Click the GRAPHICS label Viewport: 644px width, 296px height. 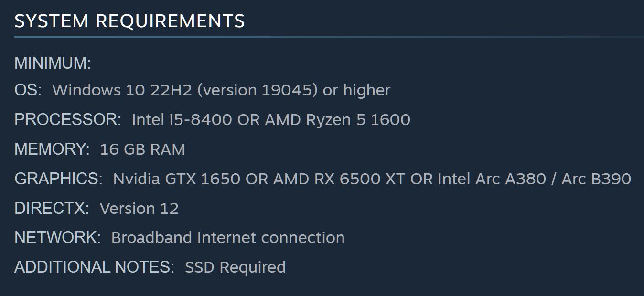(58, 179)
